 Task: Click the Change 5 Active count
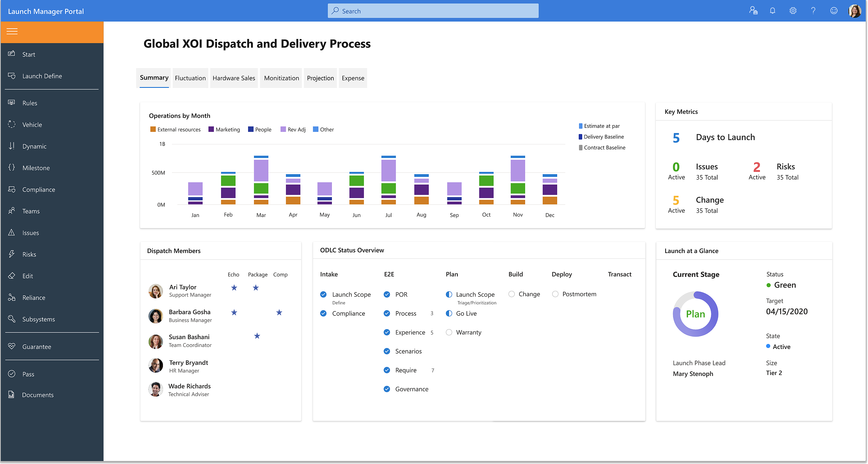pyautogui.click(x=676, y=204)
